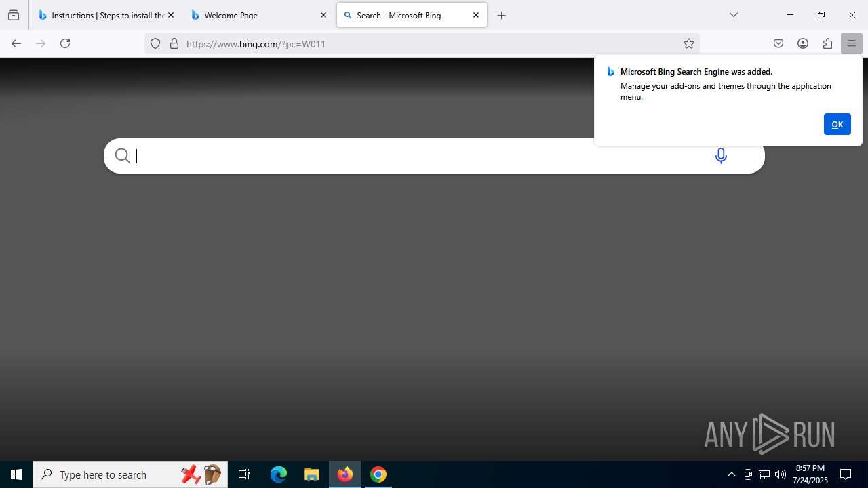Open File Explorer from the taskbar

click(311, 474)
